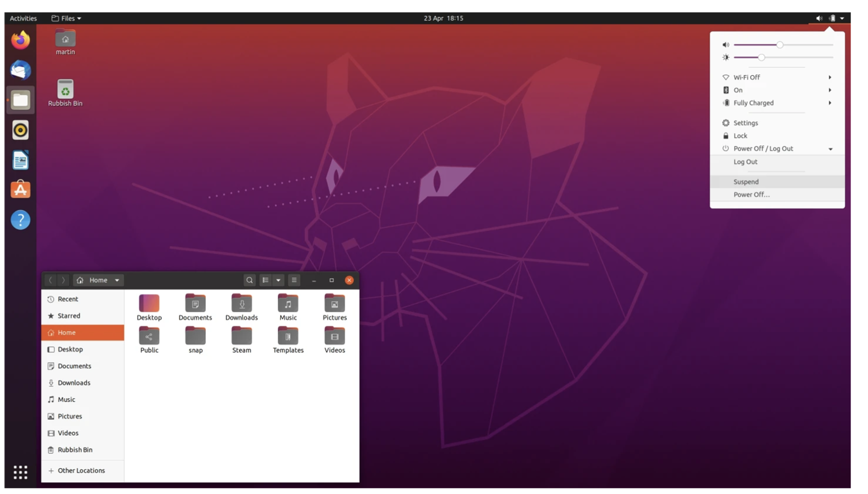
Task: Choose Power Off… in system menu
Action: click(777, 195)
